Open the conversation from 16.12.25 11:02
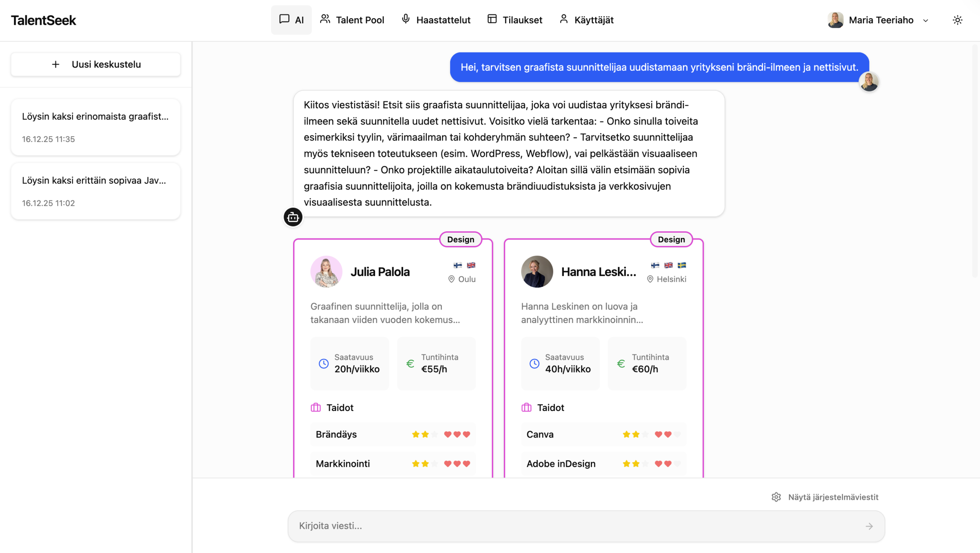This screenshot has height=553, width=980. 96,191
